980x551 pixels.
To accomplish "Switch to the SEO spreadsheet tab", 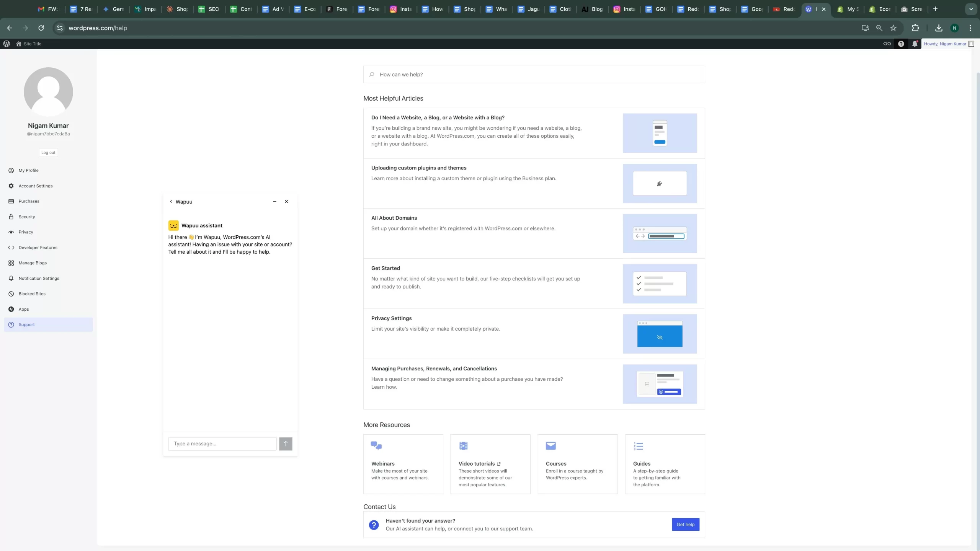I will tap(209, 9).
